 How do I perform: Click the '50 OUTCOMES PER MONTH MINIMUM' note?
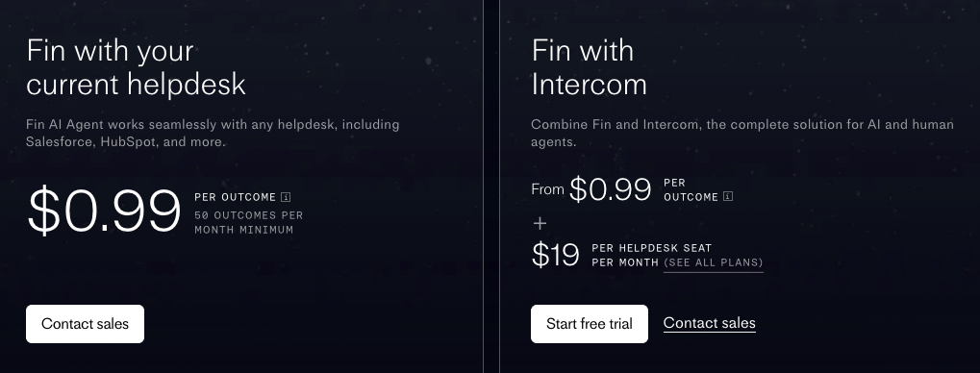(x=249, y=222)
